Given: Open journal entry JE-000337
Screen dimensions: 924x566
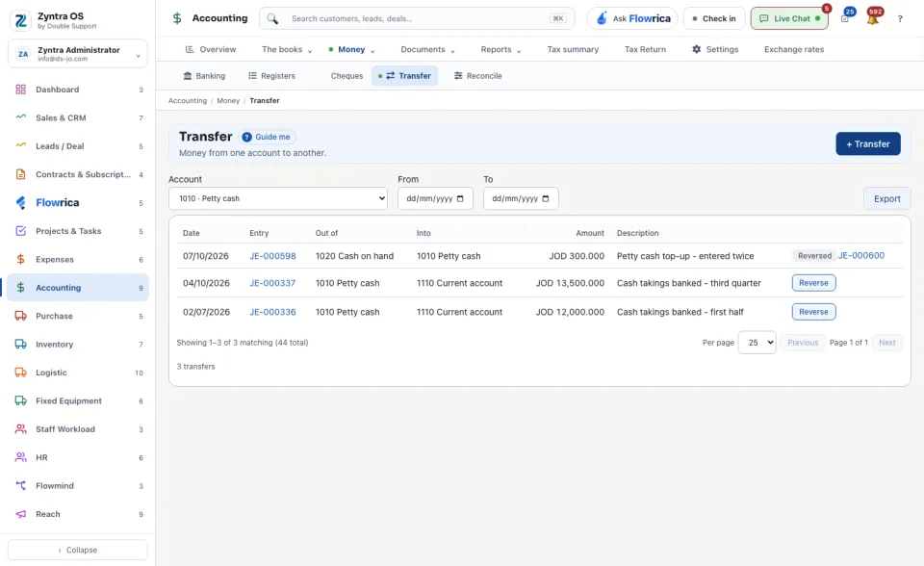Looking at the screenshot, I should pos(272,283).
